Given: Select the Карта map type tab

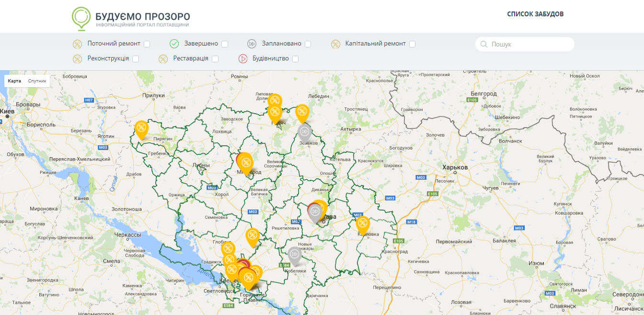Looking at the screenshot, I should (14, 81).
